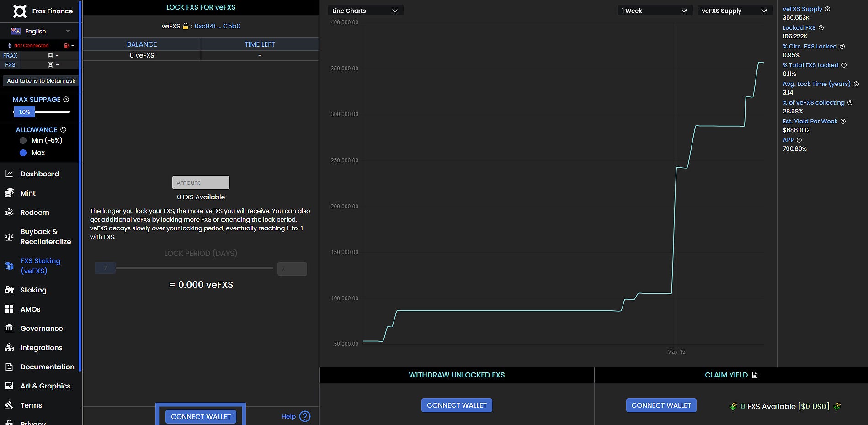
Task: Click the Documentation page icon
Action: click(9, 367)
